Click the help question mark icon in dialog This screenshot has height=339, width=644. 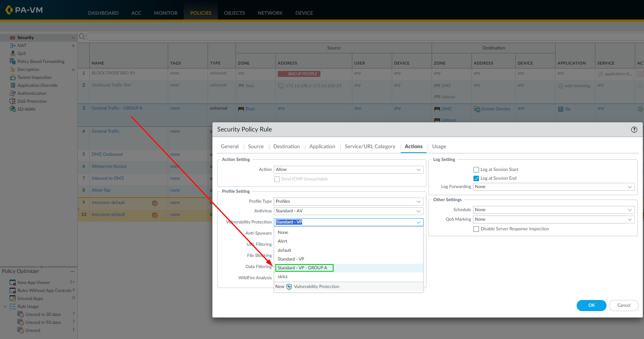click(634, 129)
